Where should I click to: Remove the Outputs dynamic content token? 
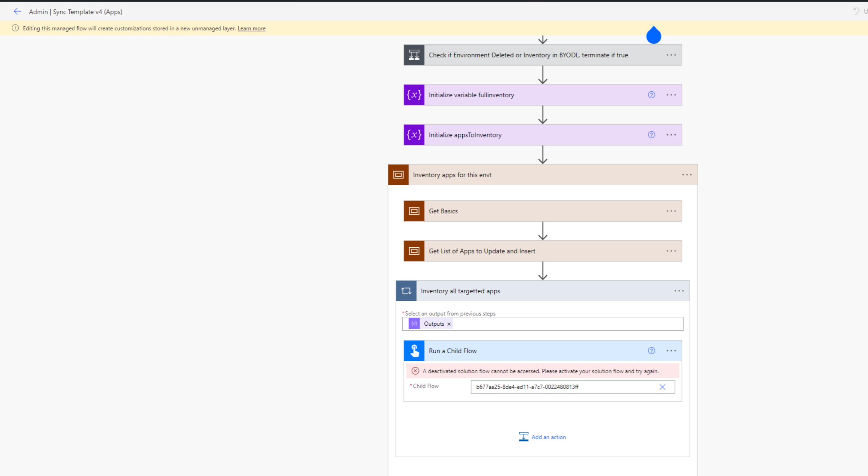tap(449, 324)
